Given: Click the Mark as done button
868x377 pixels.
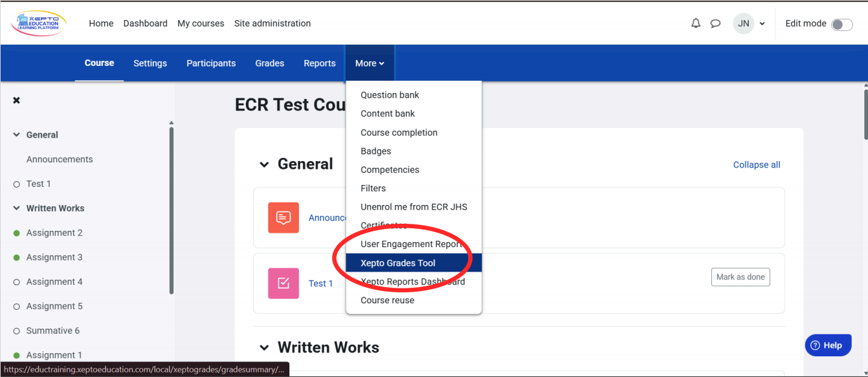Looking at the screenshot, I should pos(740,277).
